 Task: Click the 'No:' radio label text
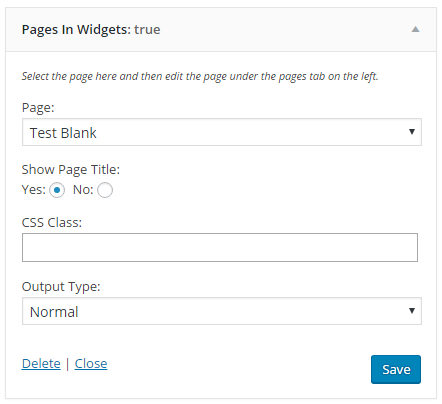[x=83, y=190]
